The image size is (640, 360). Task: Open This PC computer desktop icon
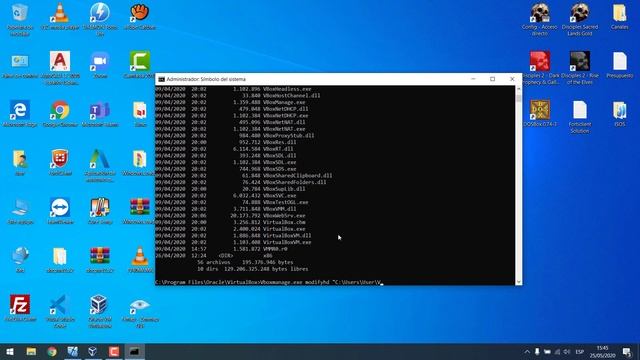tap(20, 211)
